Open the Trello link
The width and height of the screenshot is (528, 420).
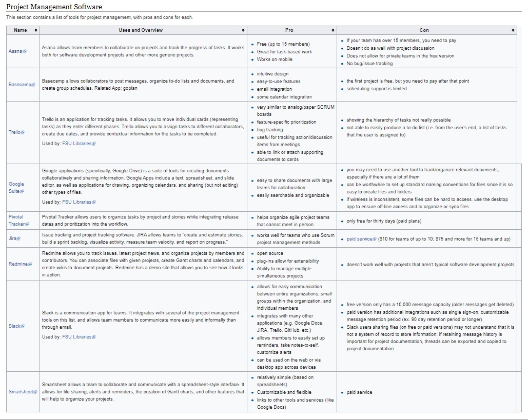16,132
